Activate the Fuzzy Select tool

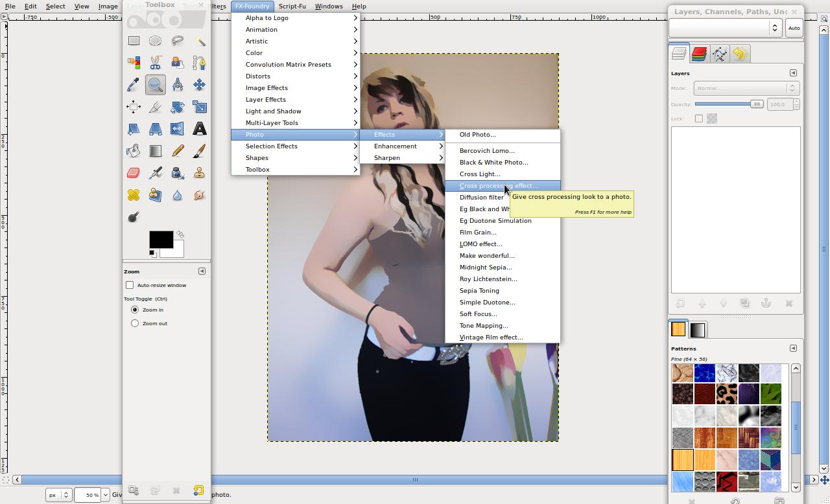pyautogui.click(x=200, y=40)
